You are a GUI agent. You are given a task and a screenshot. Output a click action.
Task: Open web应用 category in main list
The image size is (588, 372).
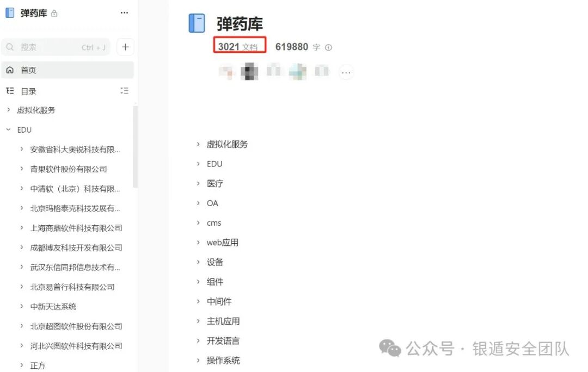coord(222,243)
